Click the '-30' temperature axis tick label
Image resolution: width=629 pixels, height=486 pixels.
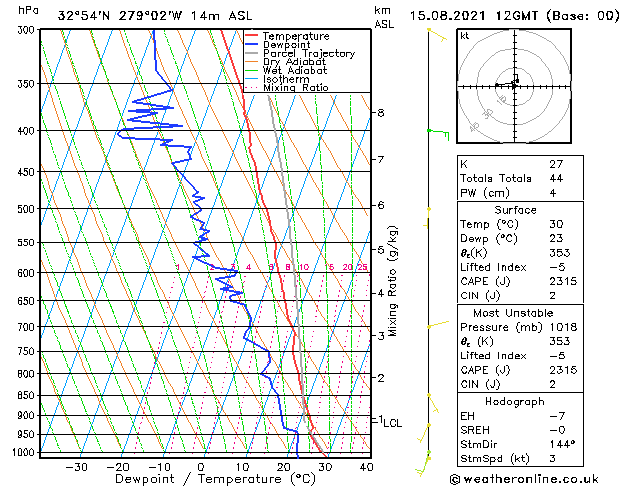click(x=76, y=467)
